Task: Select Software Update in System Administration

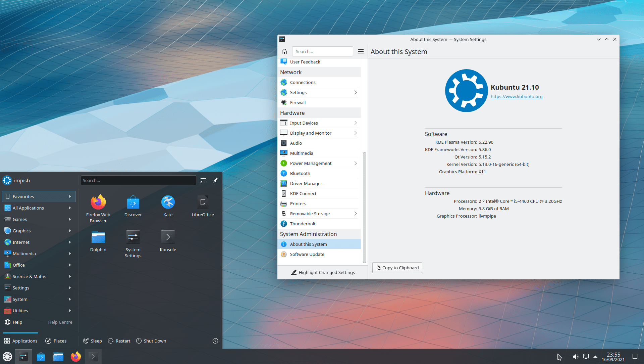Action: point(307,254)
